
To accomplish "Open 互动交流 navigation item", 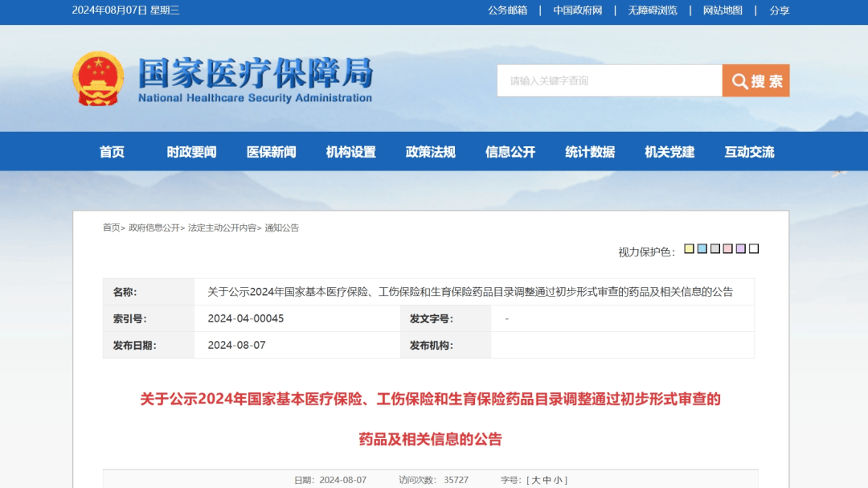I will point(750,152).
